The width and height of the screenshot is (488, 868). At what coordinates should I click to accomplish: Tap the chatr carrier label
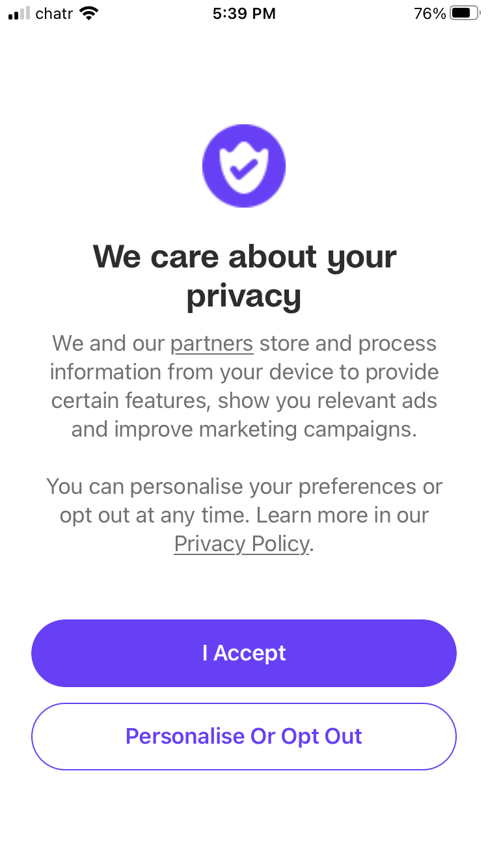[54, 13]
